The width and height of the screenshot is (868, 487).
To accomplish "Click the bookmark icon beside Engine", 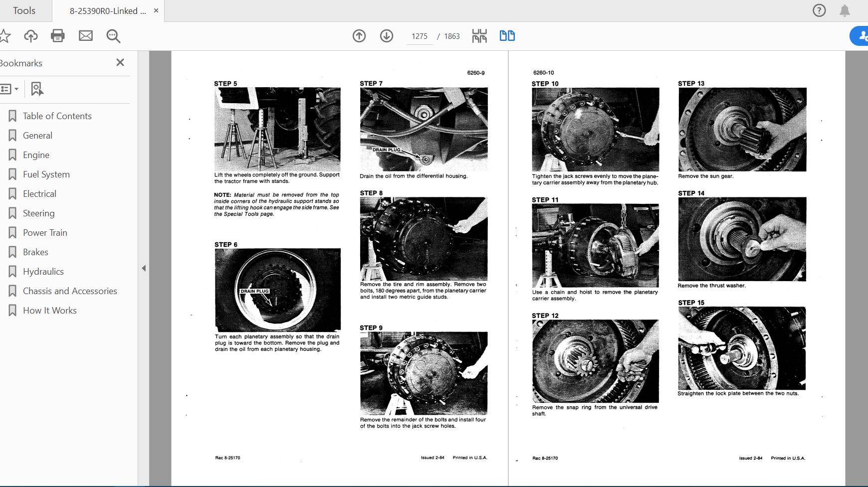I will tap(12, 155).
